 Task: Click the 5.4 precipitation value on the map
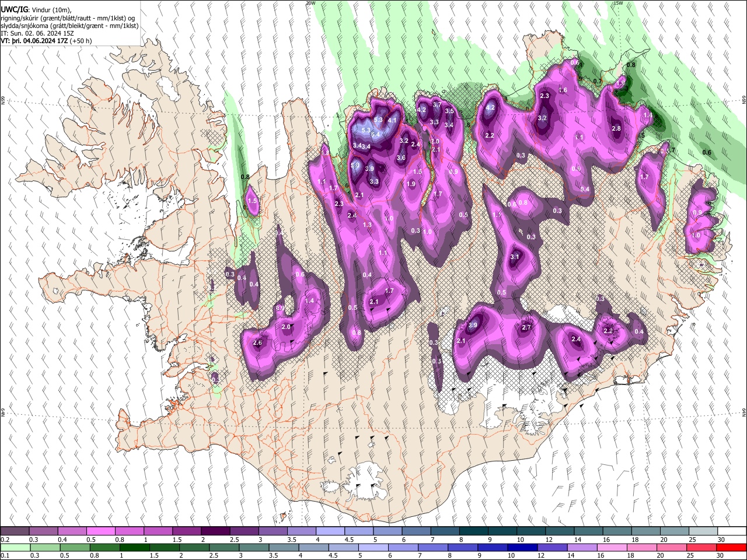point(376,134)
